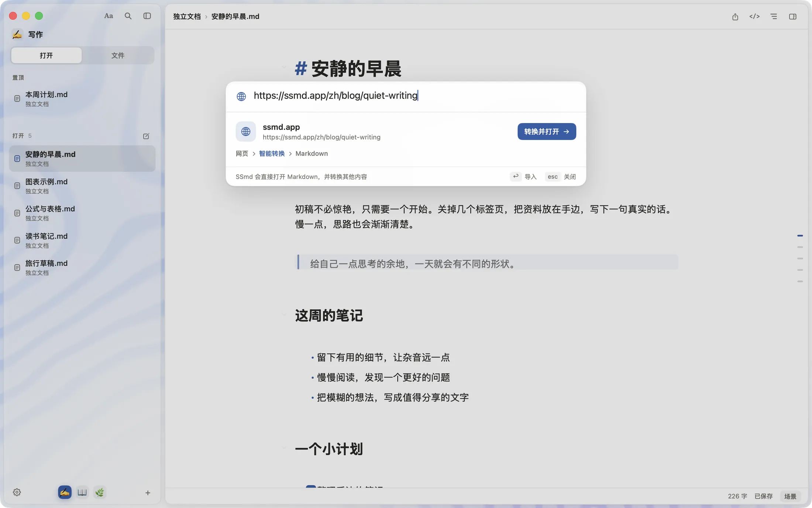
Task: Open the font settings Aa icon
Action: (x=108, y=16)
